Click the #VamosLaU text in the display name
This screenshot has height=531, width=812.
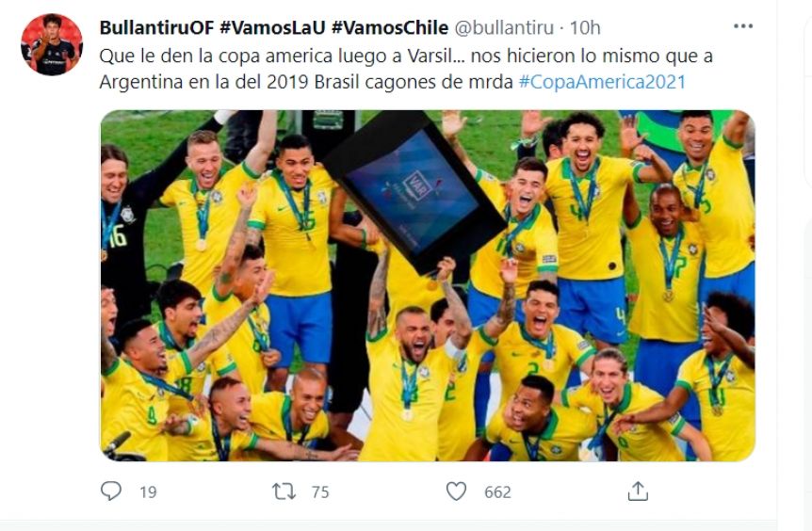[272, 27]
